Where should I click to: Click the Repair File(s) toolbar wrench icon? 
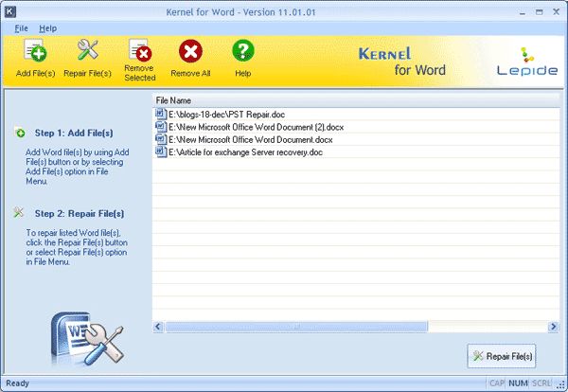[87, 49]
